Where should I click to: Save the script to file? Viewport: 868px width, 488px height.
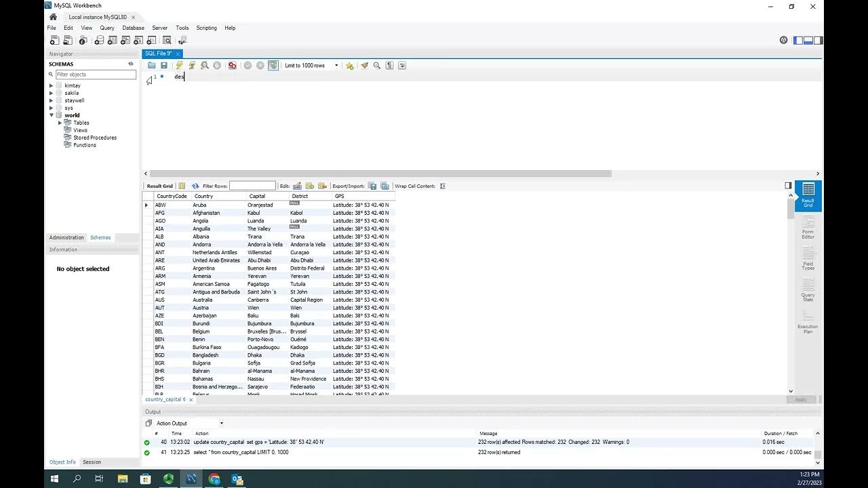point(164,66)
